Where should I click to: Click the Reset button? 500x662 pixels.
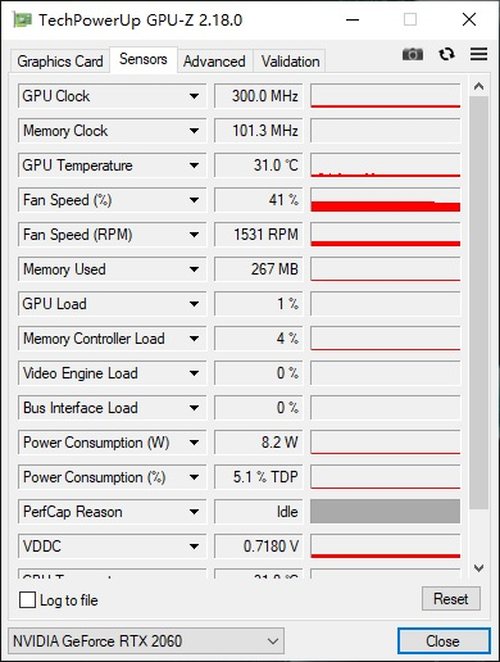pos(451,599)
